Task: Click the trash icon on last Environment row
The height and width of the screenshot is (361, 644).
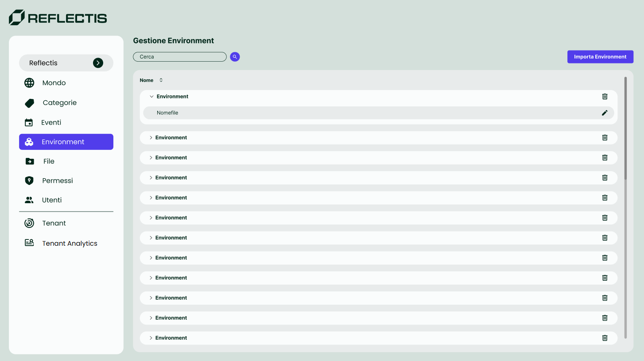Action: tap(605, 338)
